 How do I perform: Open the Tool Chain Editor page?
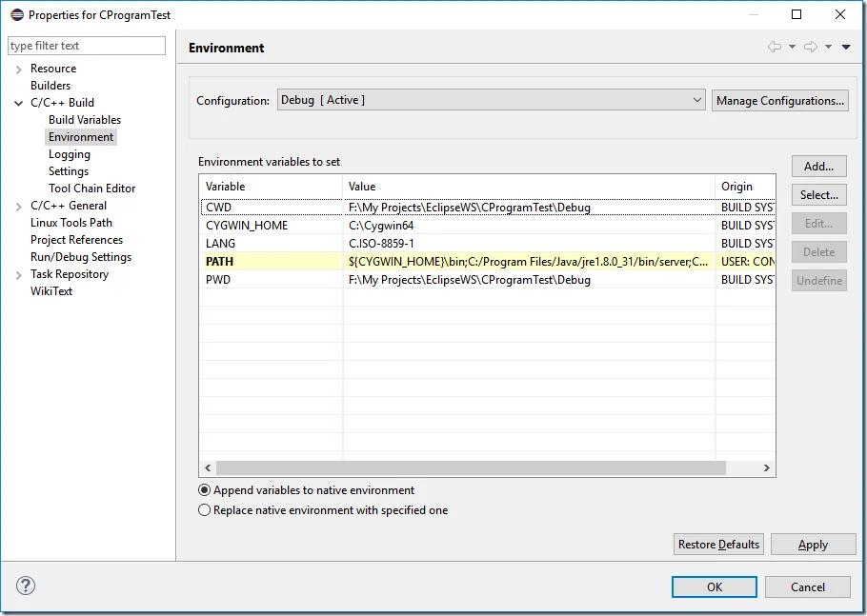pos(91,188)
